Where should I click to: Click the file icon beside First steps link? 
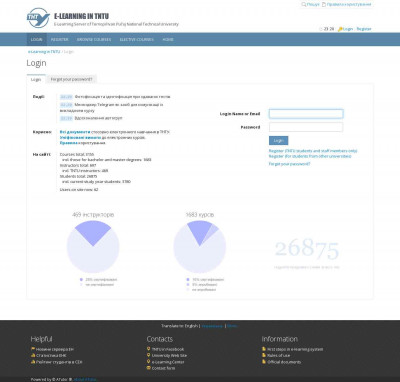pos(264,349)
